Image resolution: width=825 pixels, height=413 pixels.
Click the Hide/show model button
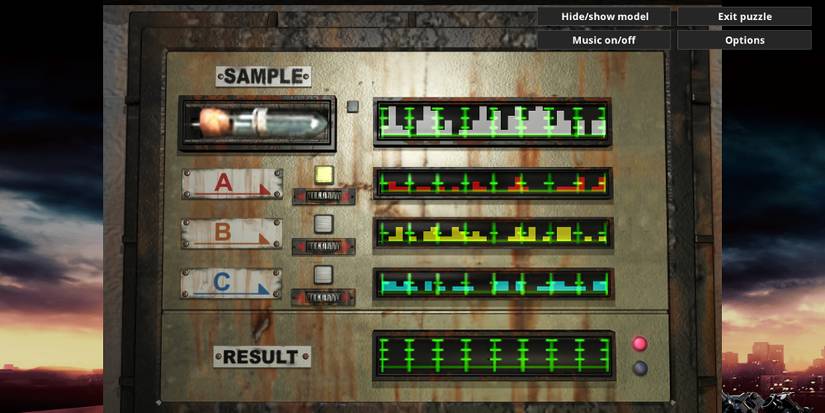coord(604,16)
